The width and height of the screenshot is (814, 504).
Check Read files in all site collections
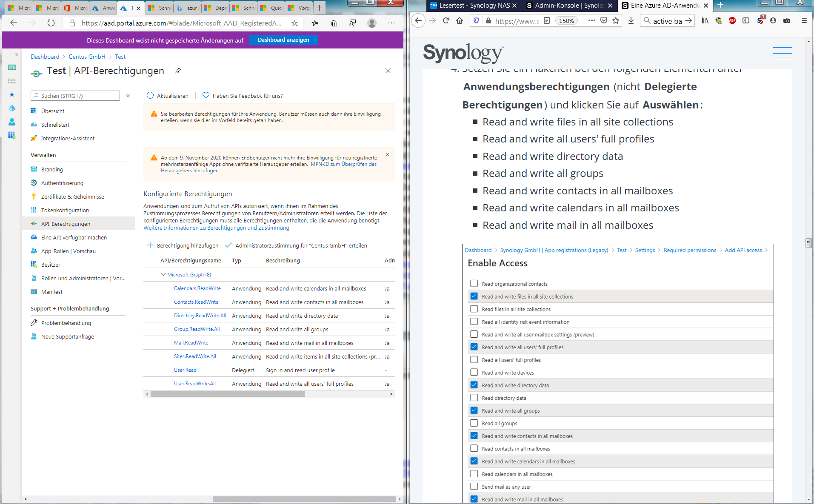474,309
